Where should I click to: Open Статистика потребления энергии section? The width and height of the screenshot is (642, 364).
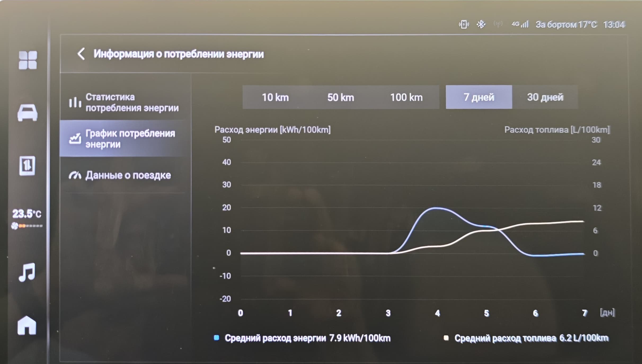tap(125, 103)
